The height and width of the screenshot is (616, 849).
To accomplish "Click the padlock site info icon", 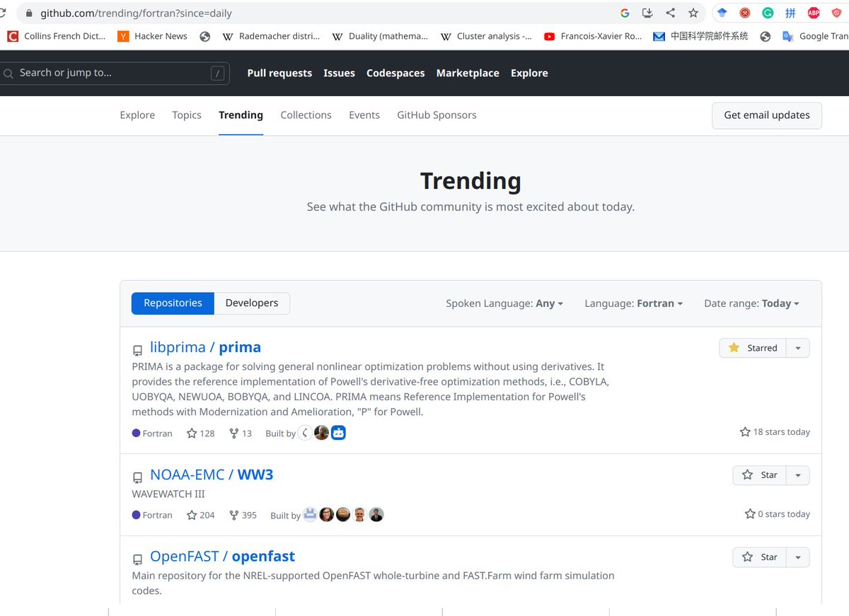I will pyautogui.click(x=29, y=13).
